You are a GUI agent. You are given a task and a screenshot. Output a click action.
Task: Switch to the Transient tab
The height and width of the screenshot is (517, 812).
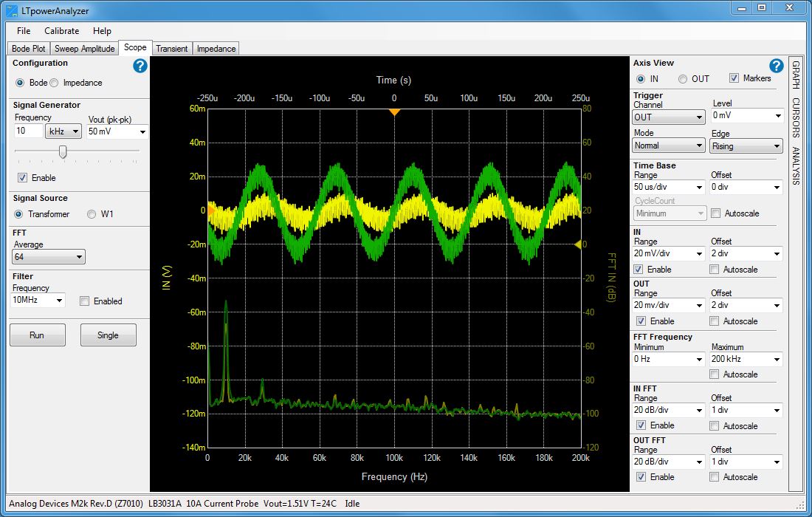click(172, 48)
